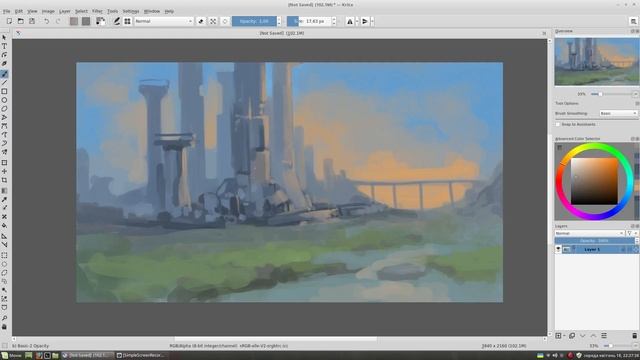Select the Pan hand tool
This screenshot has height=360, width=640.
pyautogui.click(x=4, y=327)
